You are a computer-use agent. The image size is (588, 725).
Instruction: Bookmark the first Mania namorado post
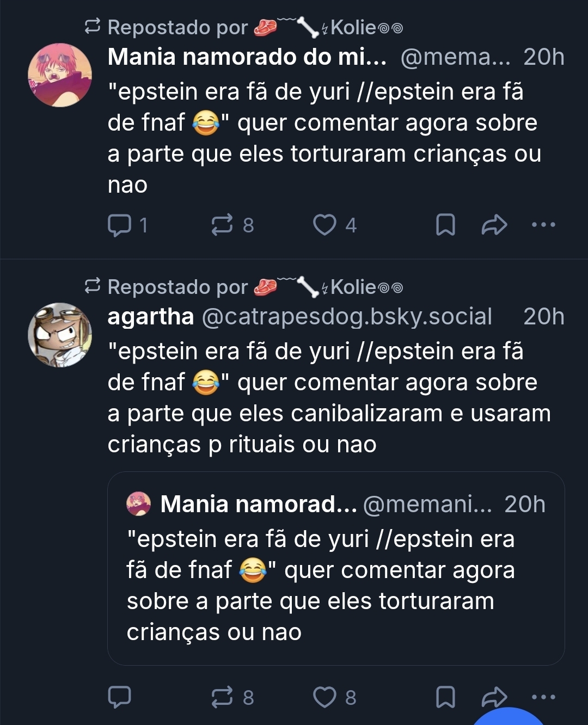tap(445, 225)
